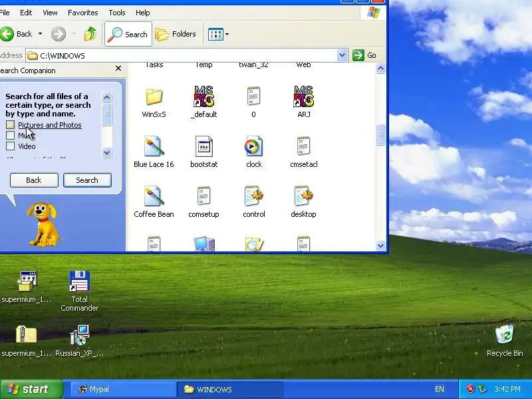Click file list scroll up arrow

pos(380,68)
